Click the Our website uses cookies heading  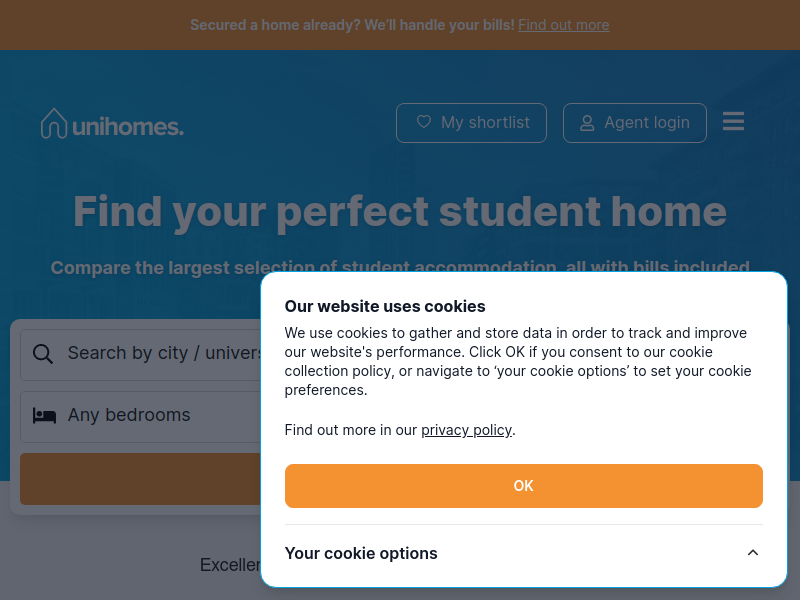tap(385, 306)
